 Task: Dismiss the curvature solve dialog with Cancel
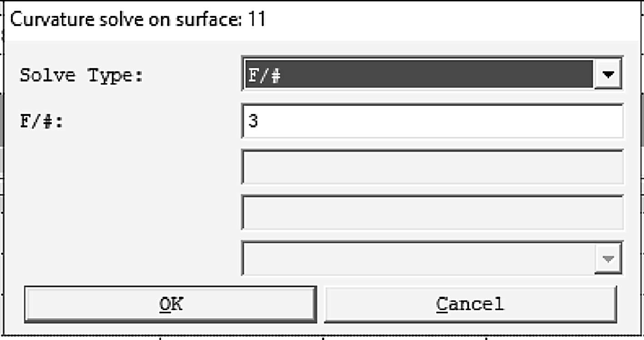(470, 304)
